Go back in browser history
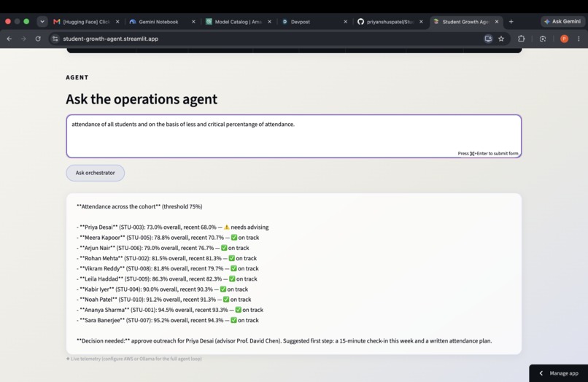Image resolution: width=588 pixels, height=382 pixels. 9,39
